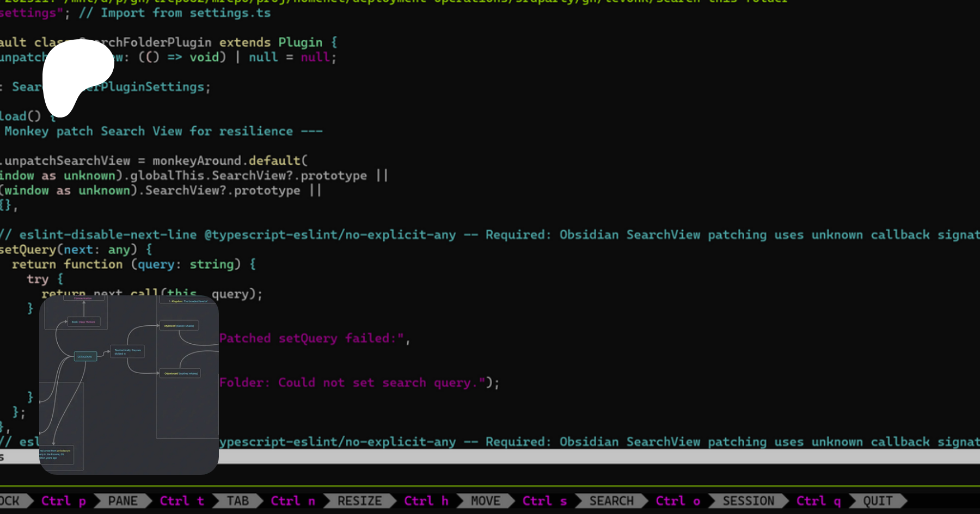
Task: Click the Communication node at the preview top
Action: pos(83,299)
